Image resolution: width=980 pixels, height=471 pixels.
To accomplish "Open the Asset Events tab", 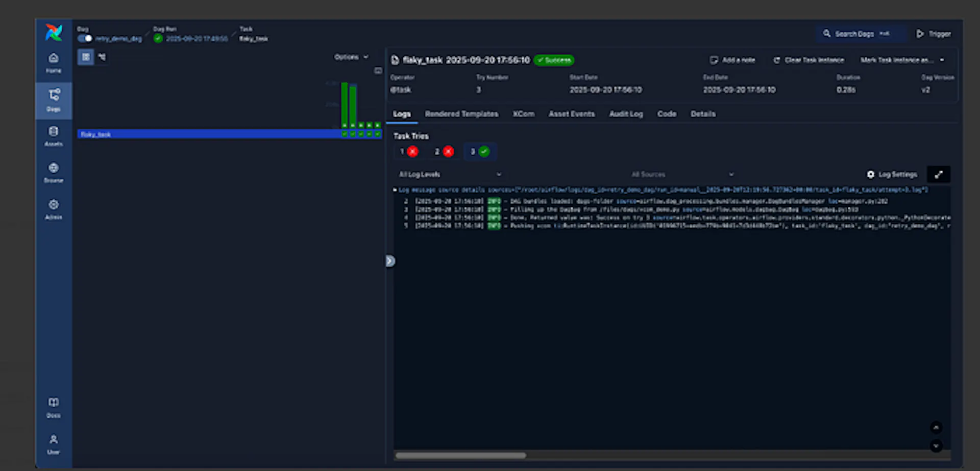I will [572, 114].
